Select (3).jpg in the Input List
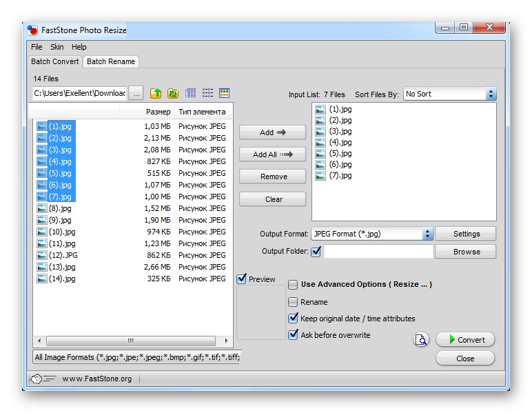Screen dimensions: 532x413 tap(340, 131)
